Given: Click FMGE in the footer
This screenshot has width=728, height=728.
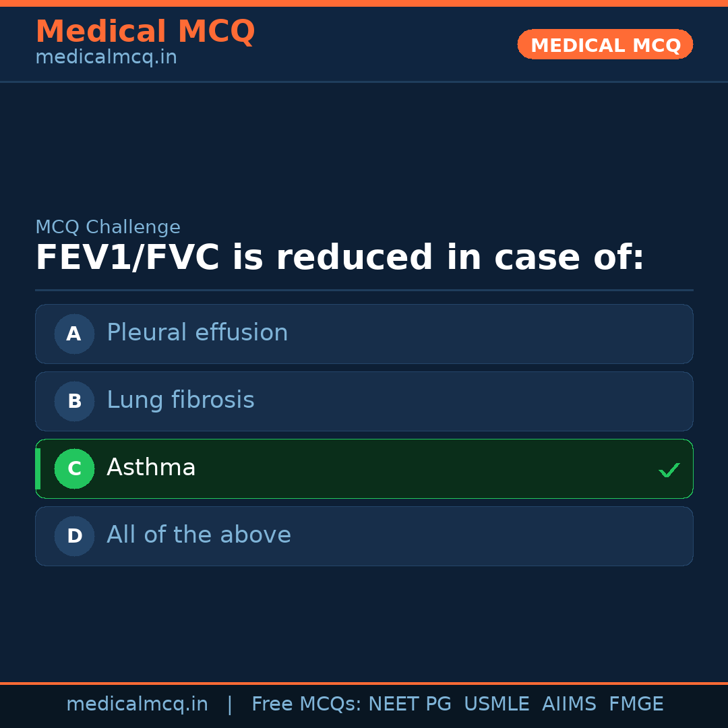Looking at the screenshot, I should 636,704.
